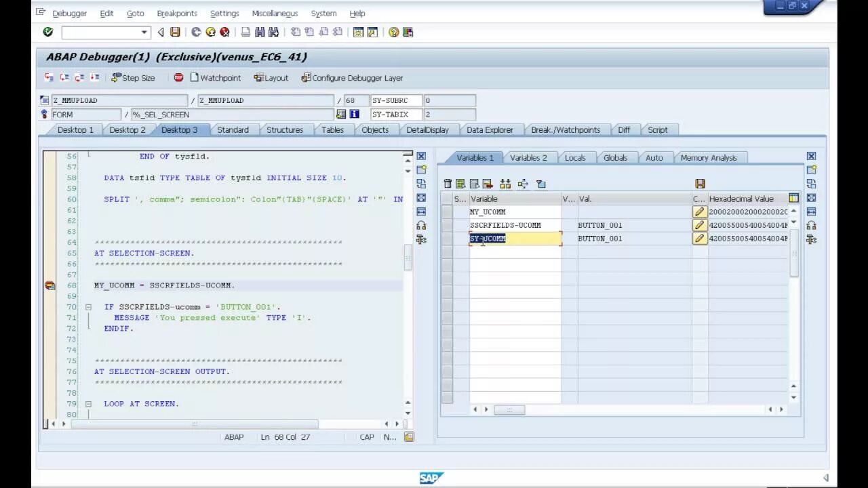This screenshot has width=868, height=488.
Task: Save the variable list with the diskette icon
Action: click(699, 183)
